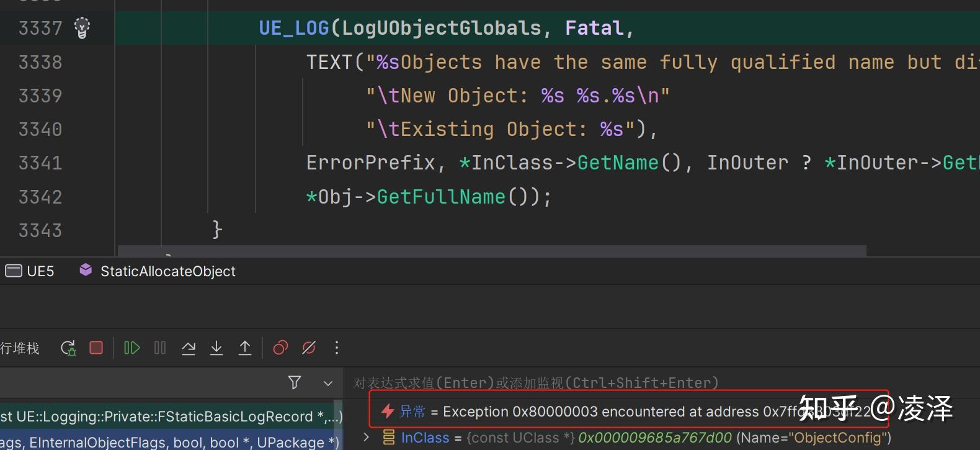
Task: Open the frames list dropdown chevron
Action: [x=328, y=384]
